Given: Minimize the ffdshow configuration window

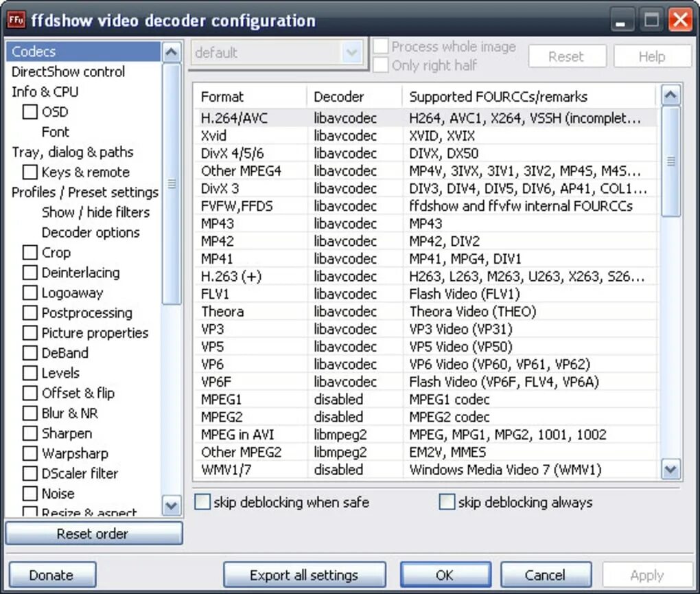Looking at the screenshot, I should tap(621, 20).
